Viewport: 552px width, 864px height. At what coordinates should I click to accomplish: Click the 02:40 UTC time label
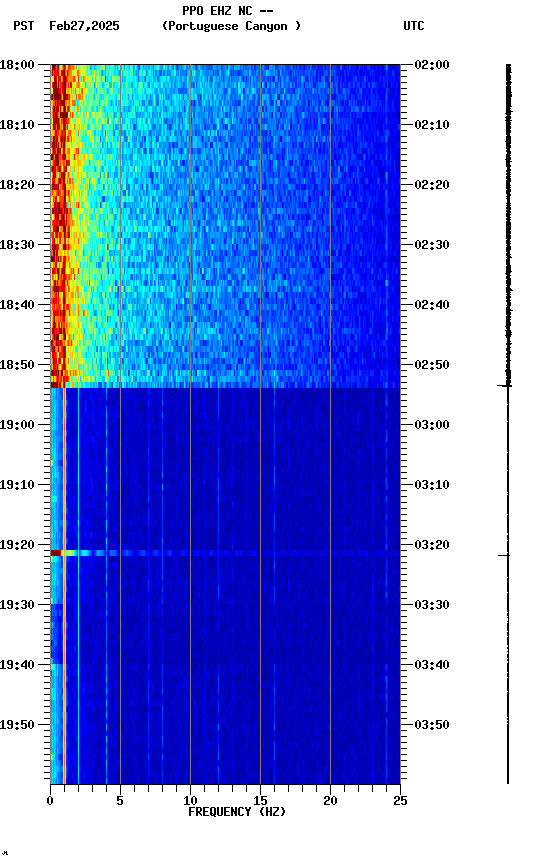(x=432, y=305)
